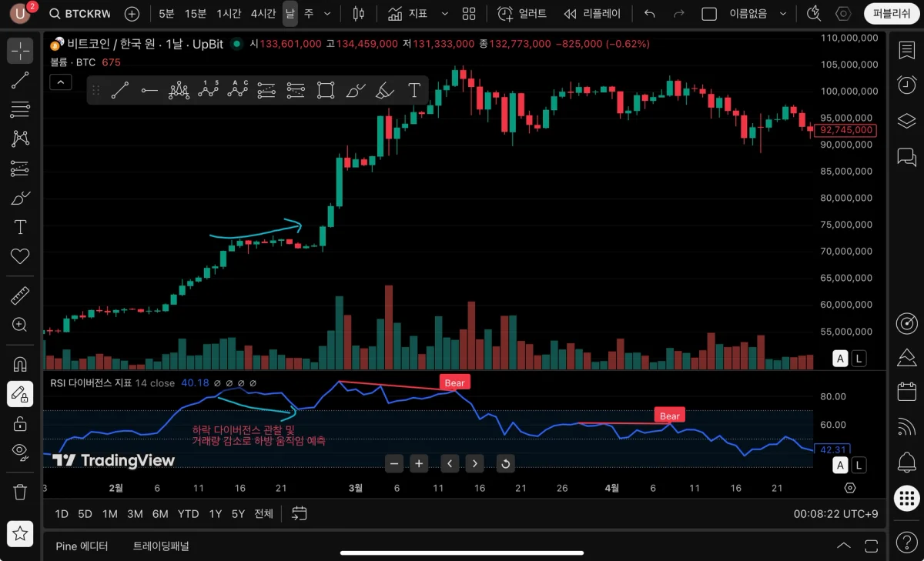Select the text annotation tool in left sidebar

[x=20, y=227]
